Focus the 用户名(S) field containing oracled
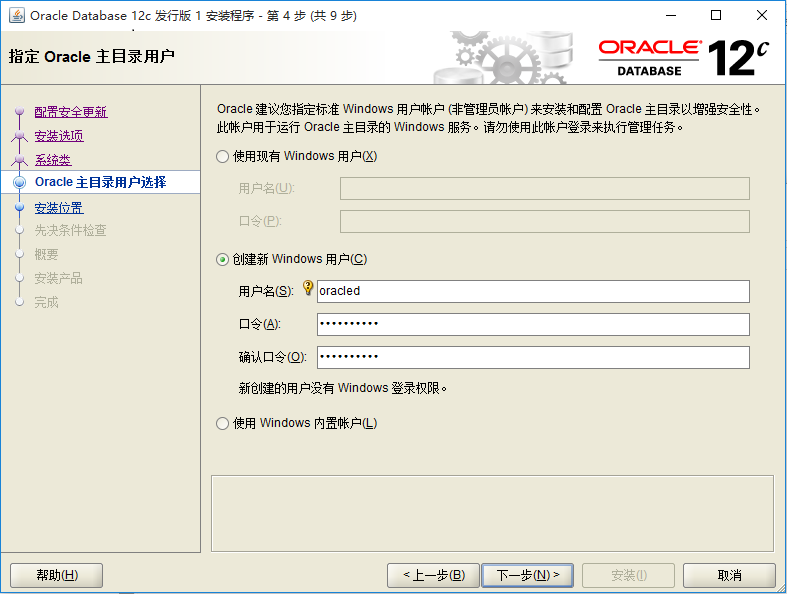This screenshot has width=787, height=594. (x=533, y=291)
